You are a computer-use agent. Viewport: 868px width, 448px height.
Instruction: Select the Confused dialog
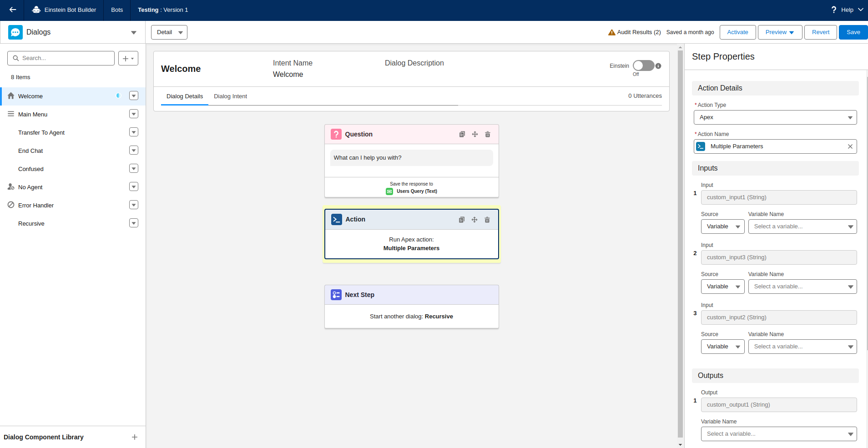pos(31,169)
